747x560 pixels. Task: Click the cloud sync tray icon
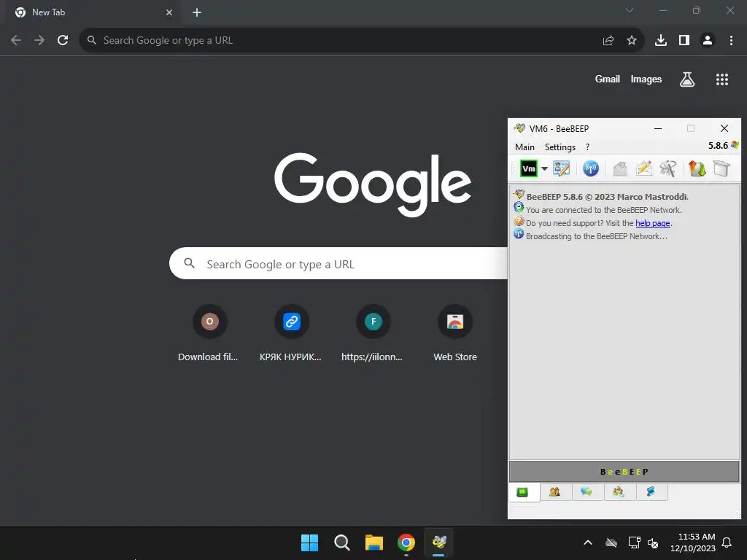click(x=611, y=542)
